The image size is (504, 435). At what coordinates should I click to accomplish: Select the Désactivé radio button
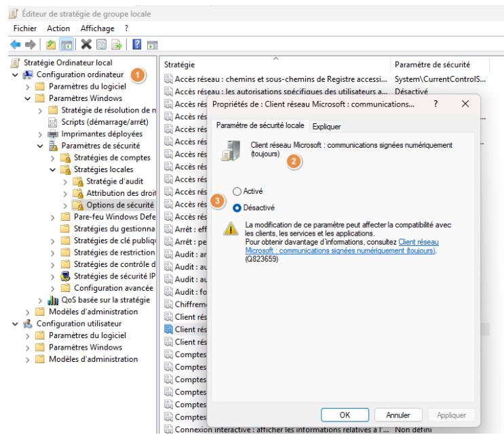pyautogui.click(x=237, y=208)
